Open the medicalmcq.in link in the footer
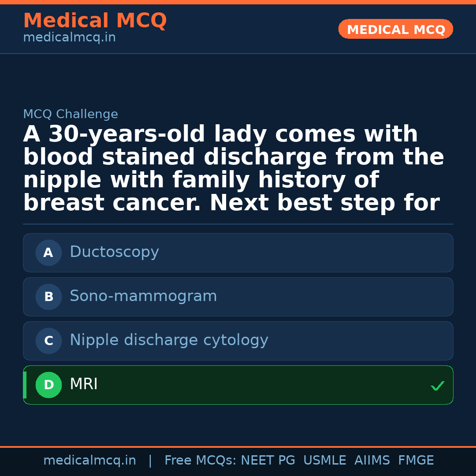This screenshot has width=476, height=476. 90,460
